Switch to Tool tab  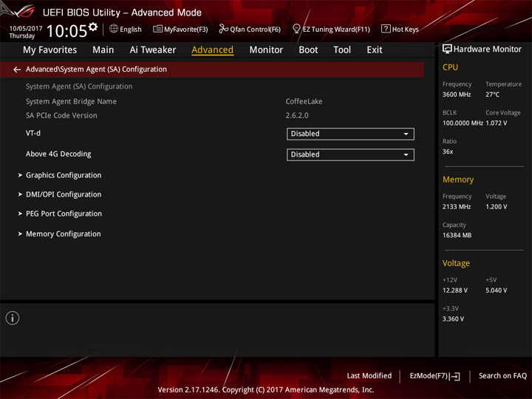coord(342,50)
